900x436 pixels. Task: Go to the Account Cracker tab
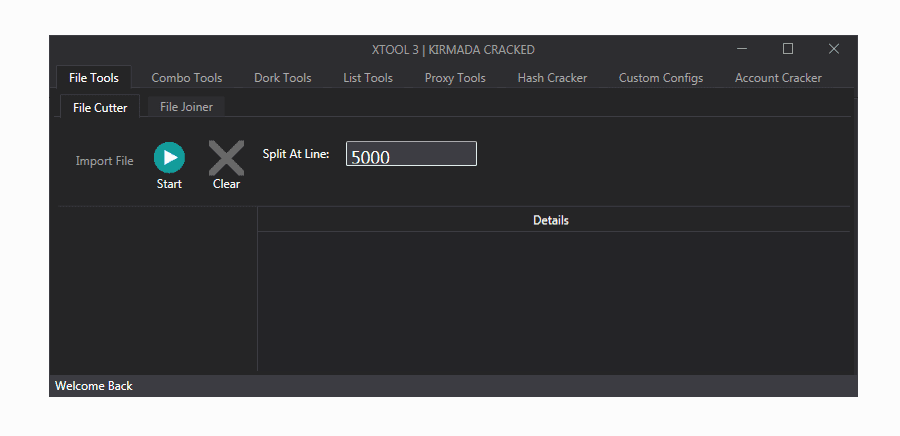[778, 78]
